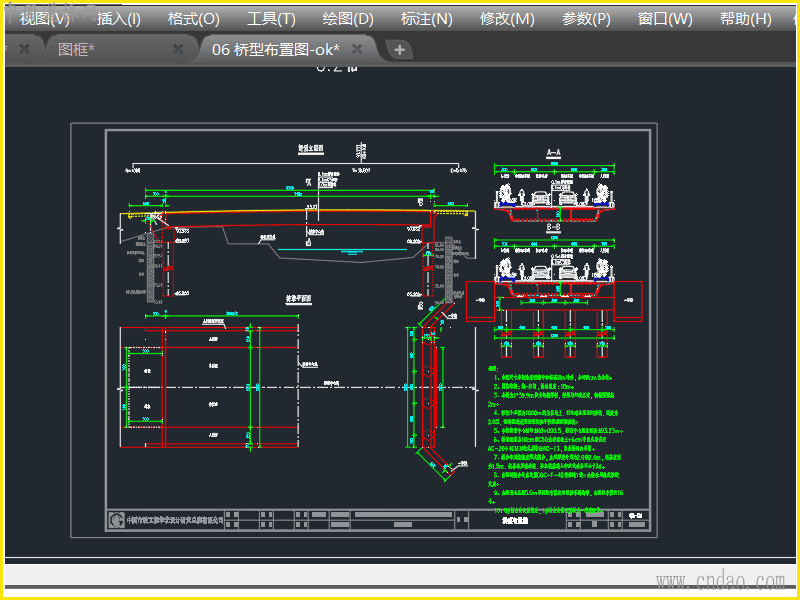Open the 绘图(D) draw menu

point(348,19)
